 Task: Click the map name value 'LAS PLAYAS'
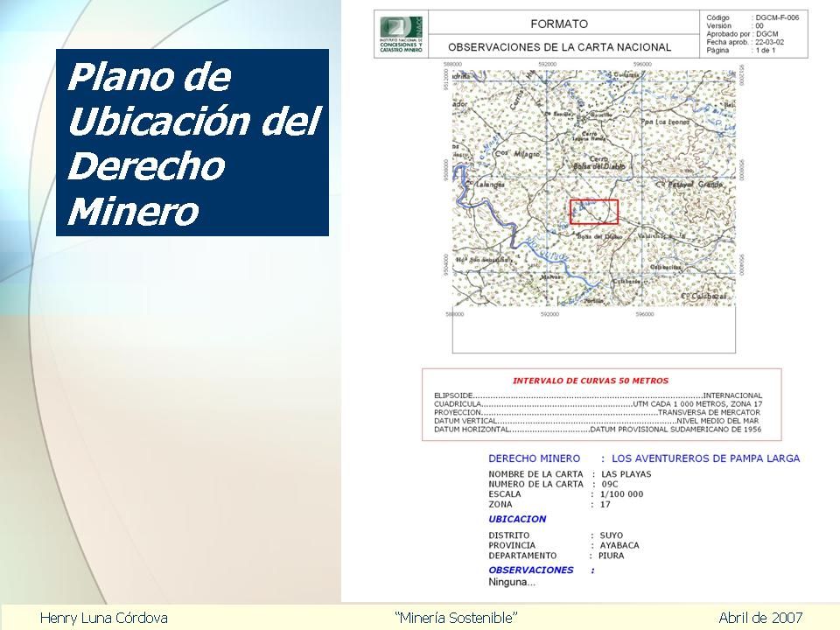[x=626, y=474]
